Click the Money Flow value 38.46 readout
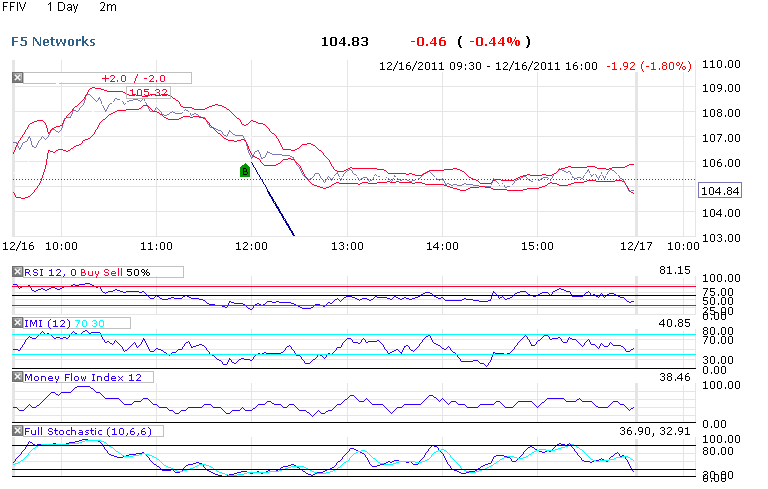 point(674,377)
